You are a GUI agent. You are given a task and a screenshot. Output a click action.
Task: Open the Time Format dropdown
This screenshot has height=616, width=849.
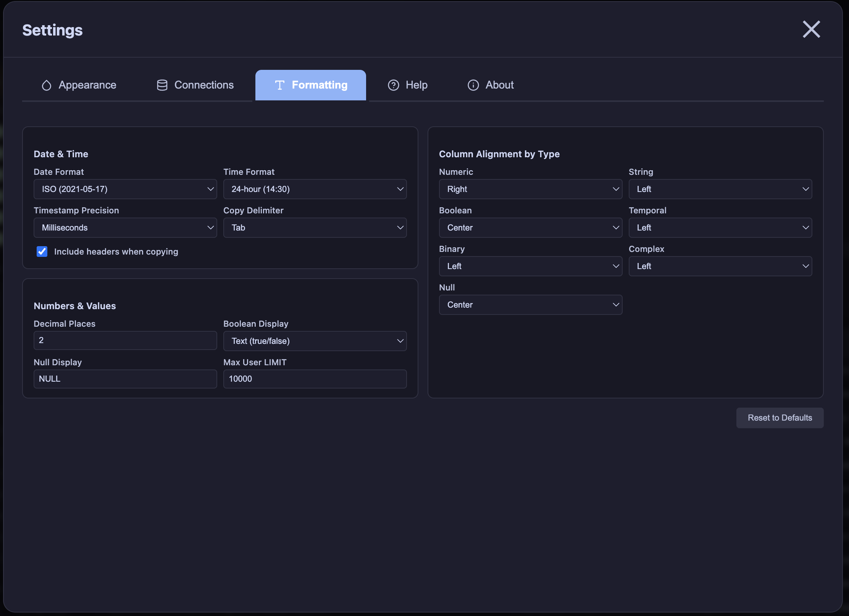tap(315, 189)
